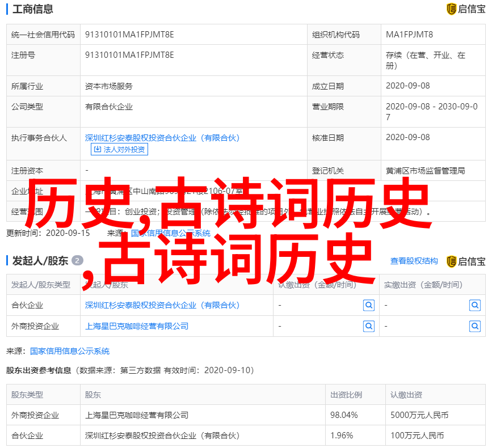
Task: Open 国家信用信息公示系统 link above 股东出资参考信息
Action: click(x=70, y=351)
